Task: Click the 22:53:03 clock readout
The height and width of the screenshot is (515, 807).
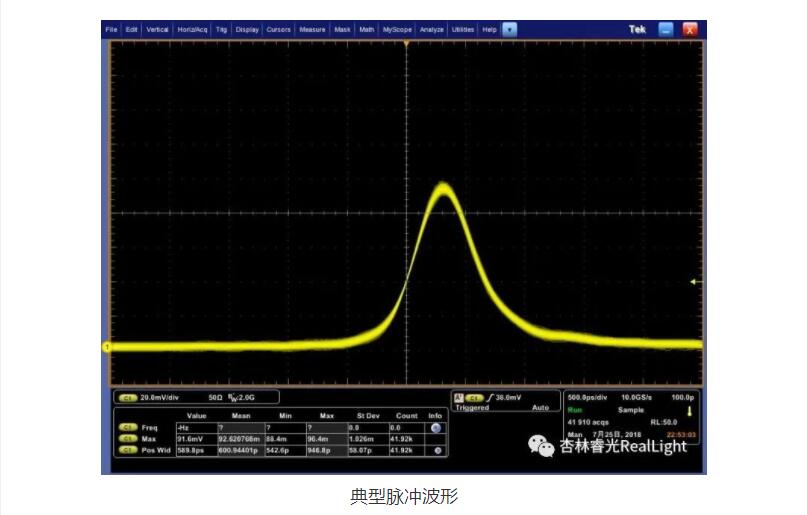Action: point(681,435)
